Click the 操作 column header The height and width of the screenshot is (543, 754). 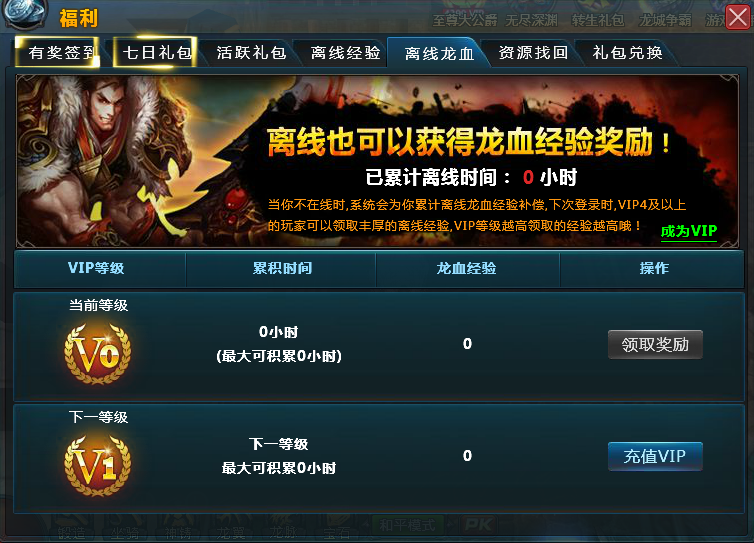(654, 268)
